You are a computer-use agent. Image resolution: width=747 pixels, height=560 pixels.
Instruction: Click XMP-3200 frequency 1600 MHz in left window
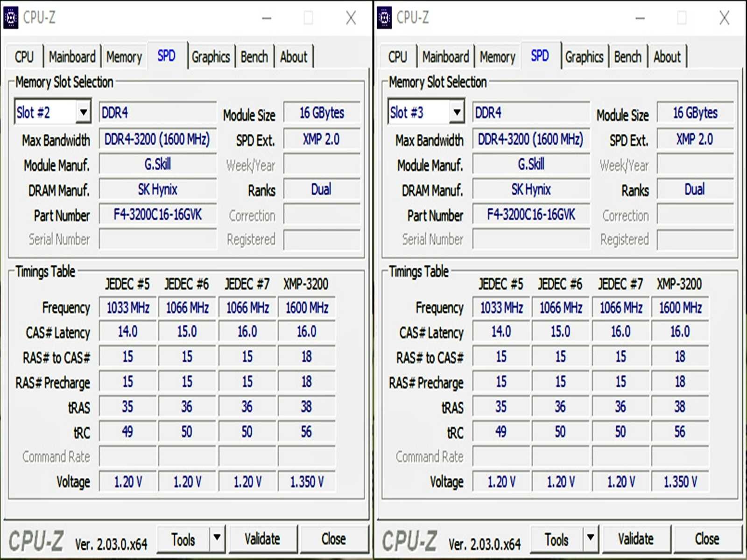[307, 308]
